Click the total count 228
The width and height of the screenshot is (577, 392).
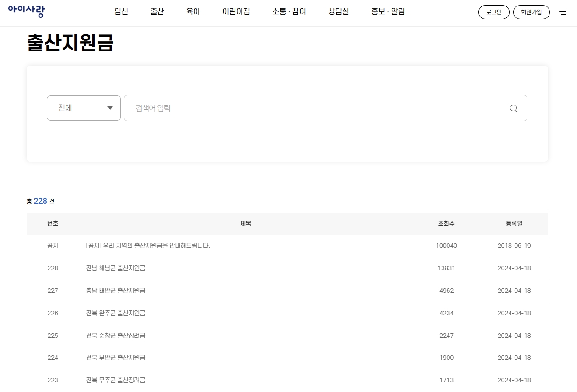[40, 201]
